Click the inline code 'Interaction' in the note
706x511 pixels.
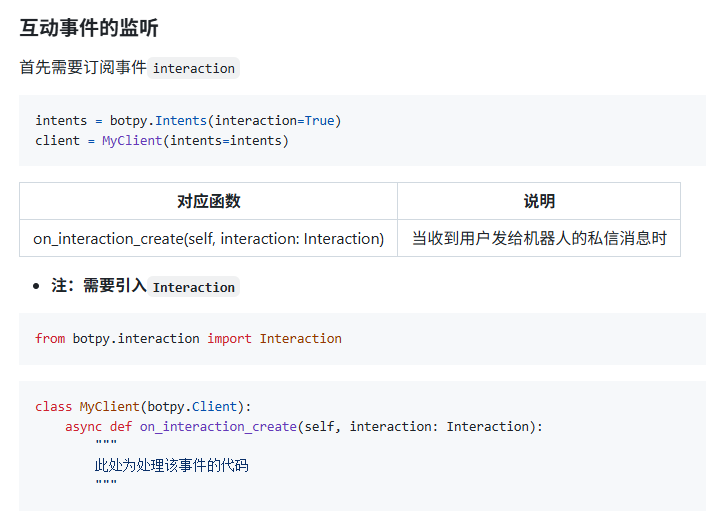194,287
